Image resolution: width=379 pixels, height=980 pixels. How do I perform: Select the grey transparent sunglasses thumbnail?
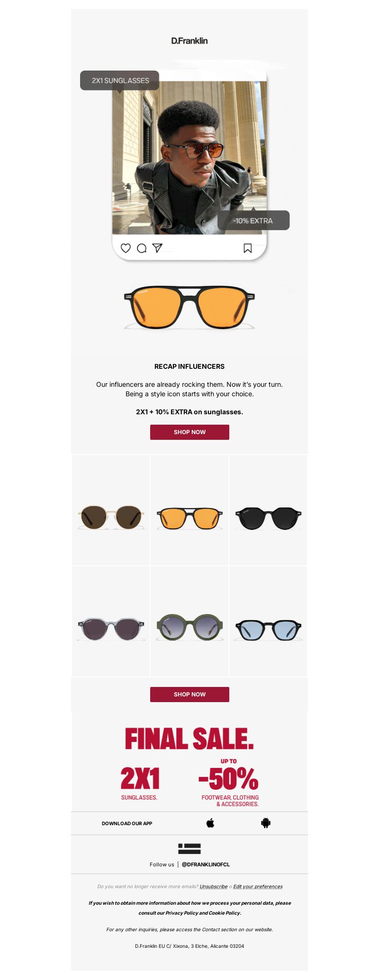pos(111,622)
